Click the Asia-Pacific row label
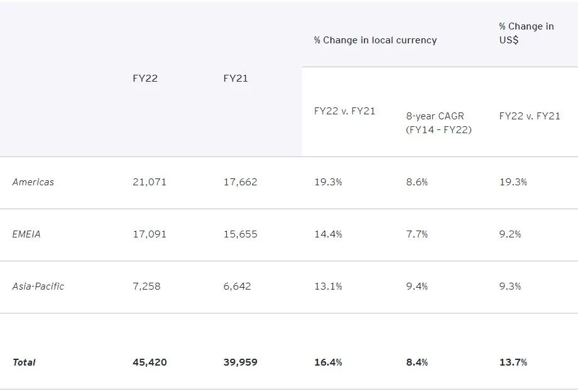The width and height of the screenshot is (578, 392). (x=38, y=286)
